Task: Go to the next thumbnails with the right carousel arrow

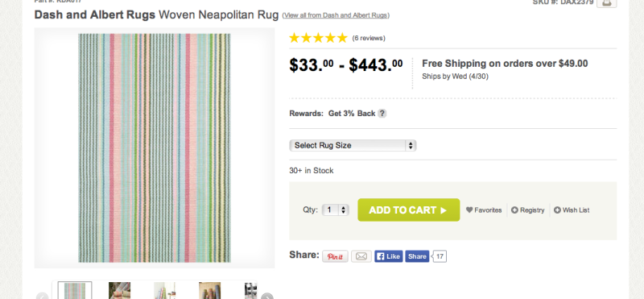Action: tap(266, 296)
